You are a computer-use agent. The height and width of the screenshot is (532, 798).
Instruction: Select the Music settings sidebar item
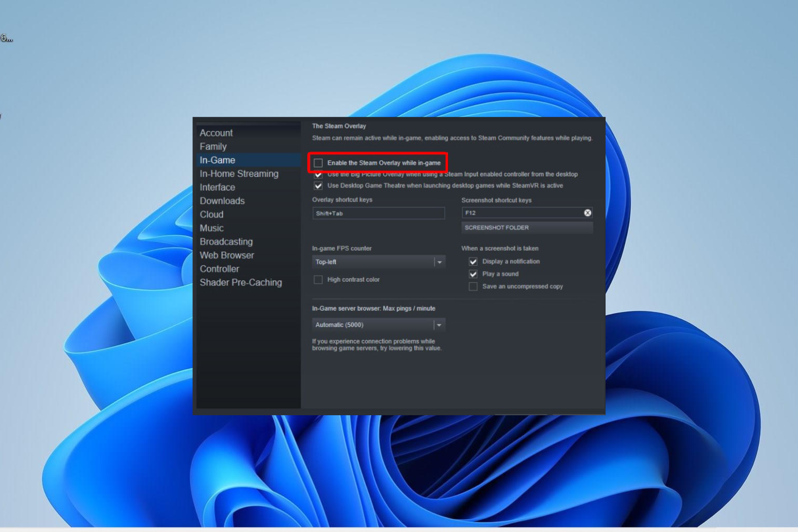(212, 228)
